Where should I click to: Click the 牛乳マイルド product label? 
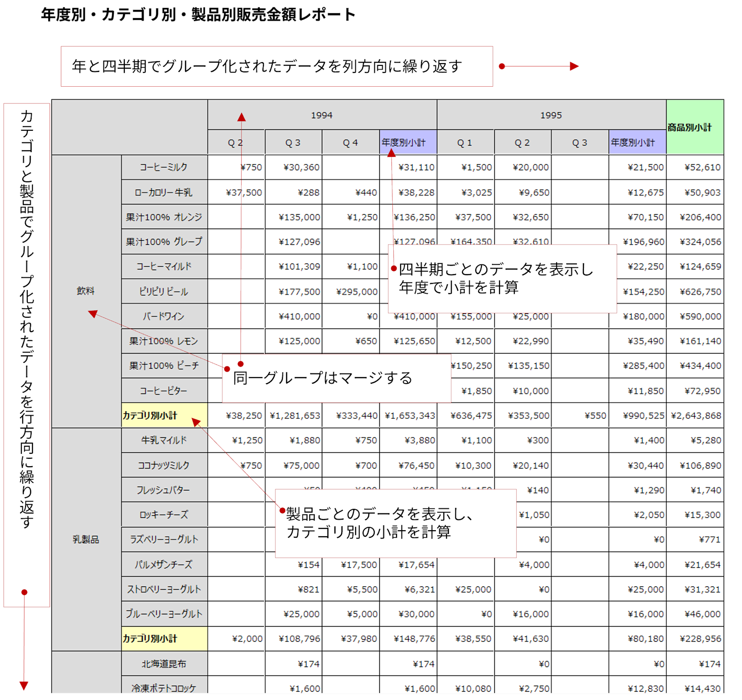tap(164, 440)
